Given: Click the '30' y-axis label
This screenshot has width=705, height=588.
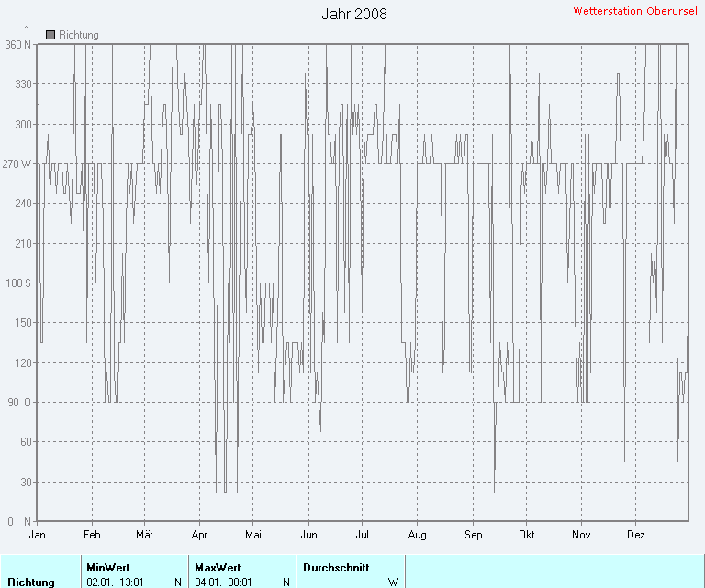Looking at the screenshot, I should pos(26,482).
